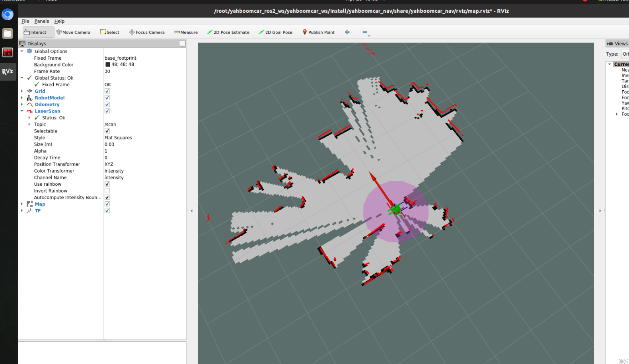629x364 pixels.
Task: Click the Global Status green checkmark
Action: point(29,78)
